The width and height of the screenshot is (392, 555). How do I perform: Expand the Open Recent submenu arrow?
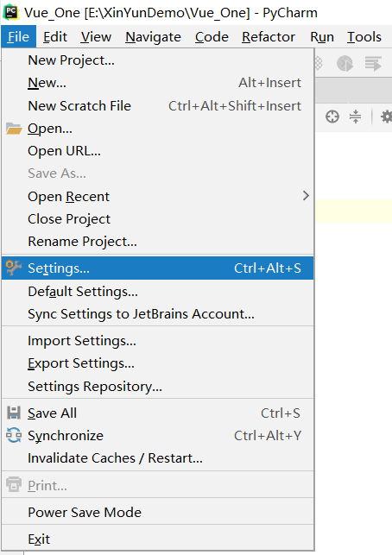[x=306, y=196]
